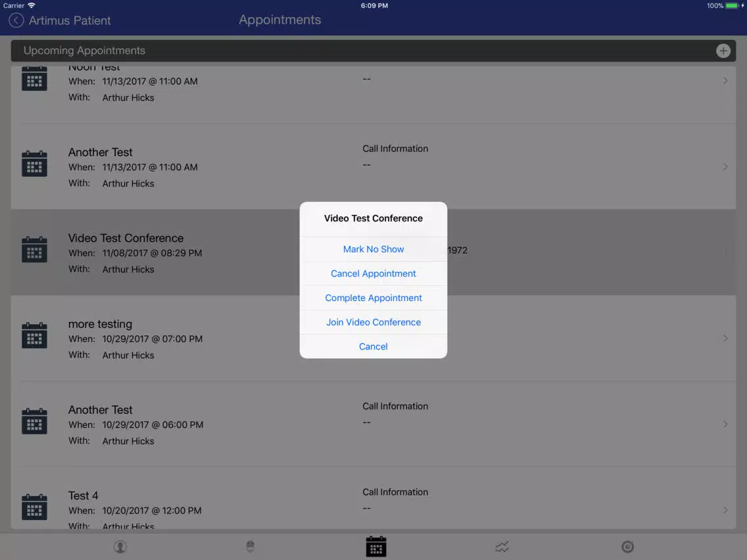
Task: Expand chevron on 11/13 Another Test row
Action: click(725, 166)
